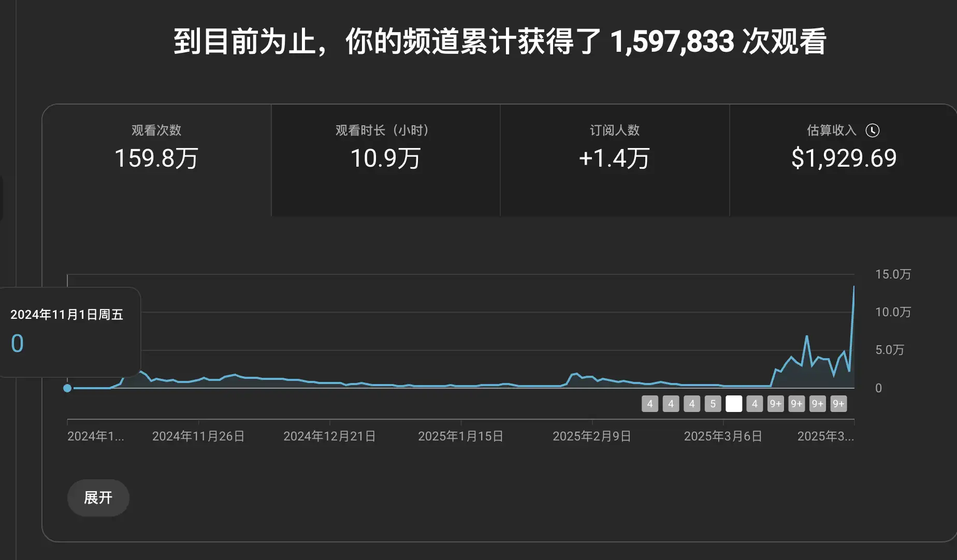Image resolution: width=957 pixels, height=560 pixels.
Task: Click the video marker labeled 5
Action: coord(713,404)
